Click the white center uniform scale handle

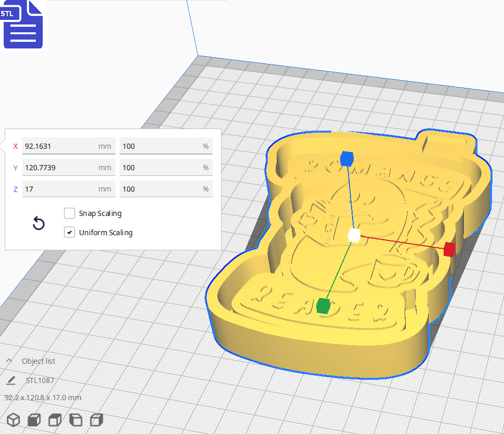pos(354,235)
